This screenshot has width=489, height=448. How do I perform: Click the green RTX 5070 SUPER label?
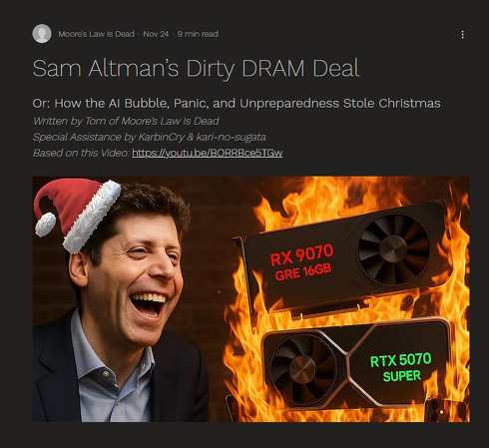click(400, 367)
